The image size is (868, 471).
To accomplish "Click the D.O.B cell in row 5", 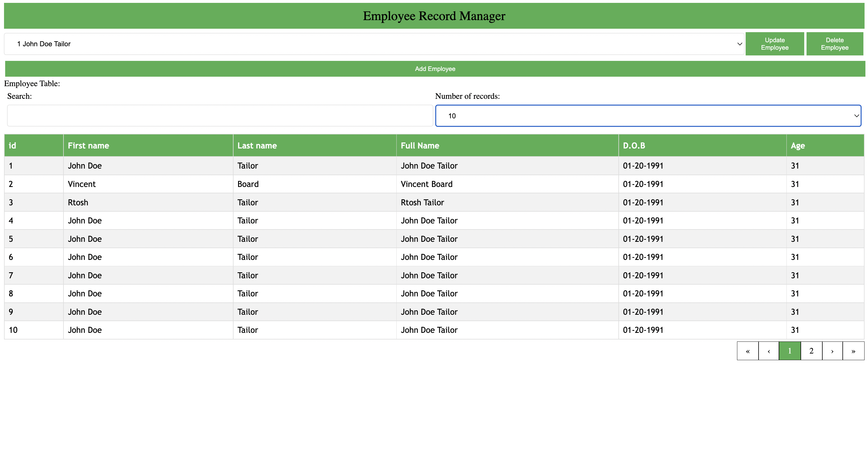I will point(703,239).
